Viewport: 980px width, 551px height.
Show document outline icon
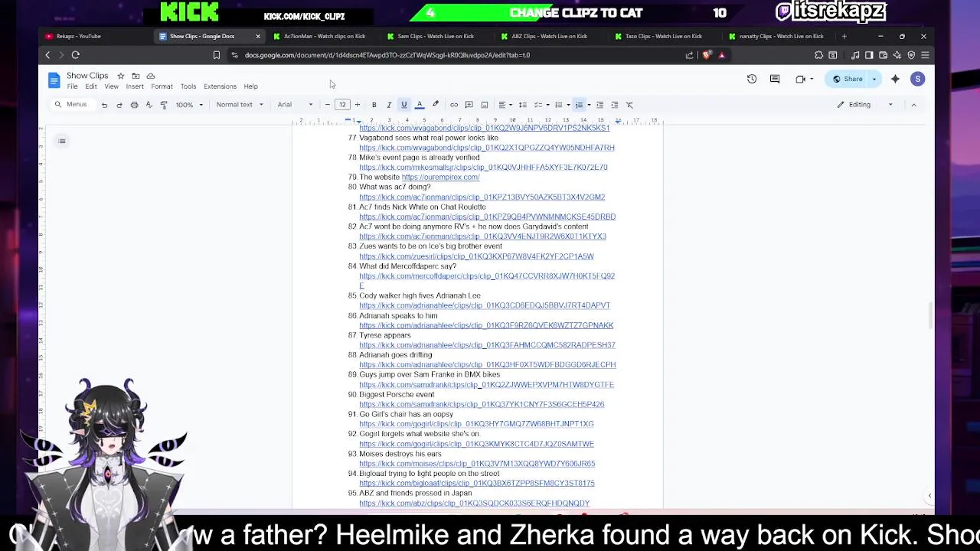click(62, 141)
